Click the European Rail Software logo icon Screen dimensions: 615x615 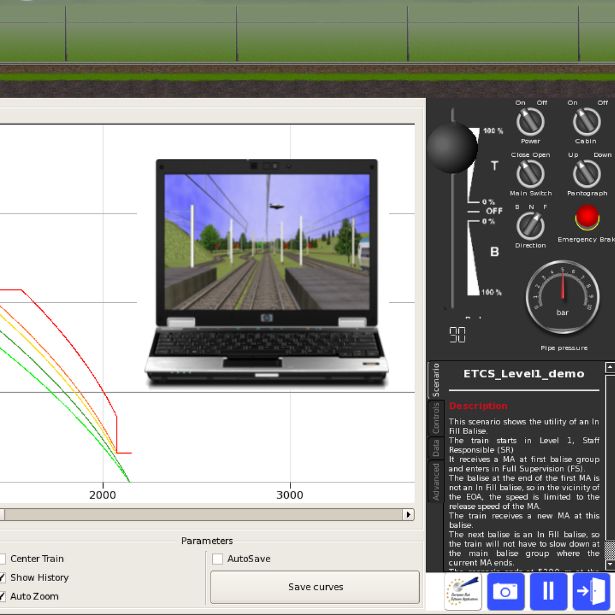[x=463, y=591]
